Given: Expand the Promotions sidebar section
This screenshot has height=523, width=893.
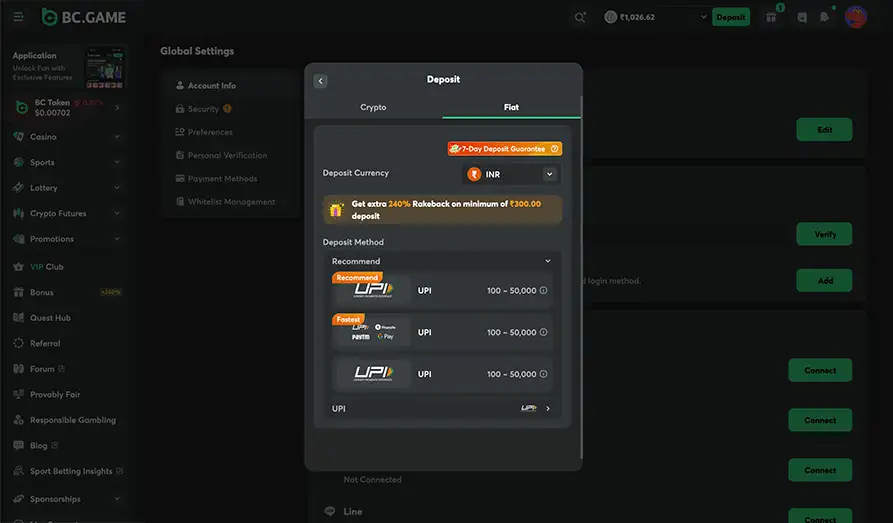Looking at the screenshot, I should [x=117, y=239].
